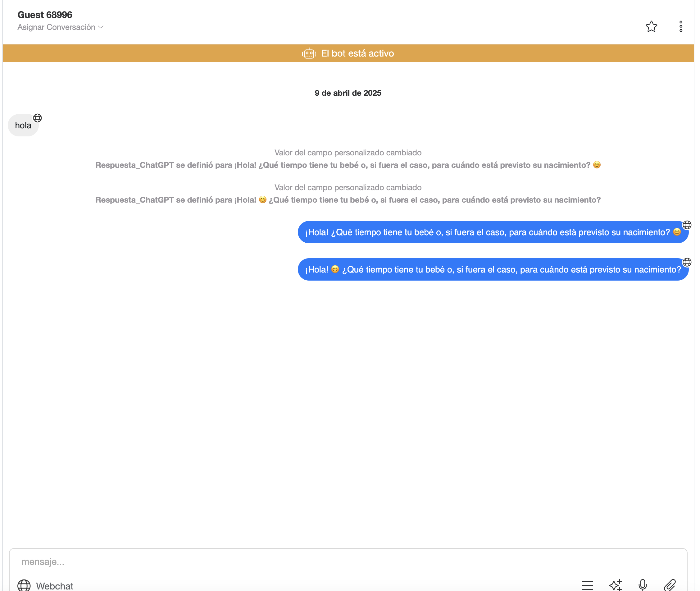Select the El bot está activo banner
Viewport: 700px width, 591px height.
click(x=357, y=53)
